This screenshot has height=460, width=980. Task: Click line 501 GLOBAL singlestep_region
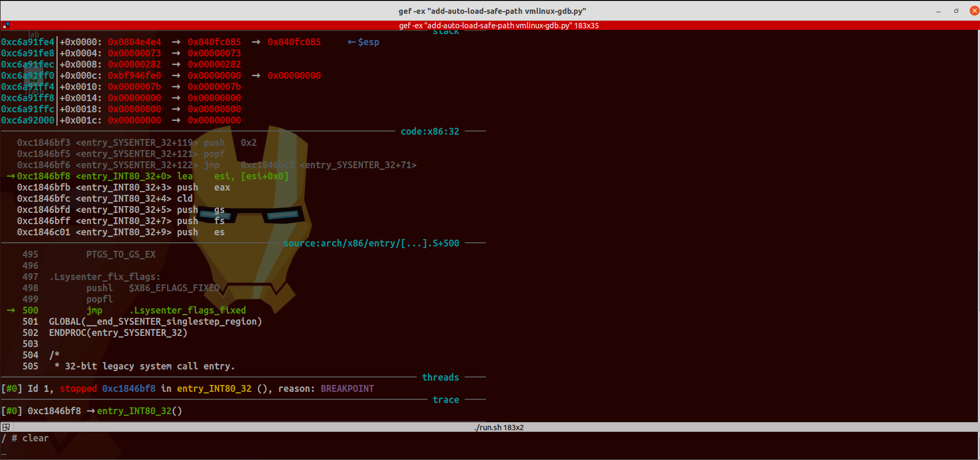tap(142, 322)
